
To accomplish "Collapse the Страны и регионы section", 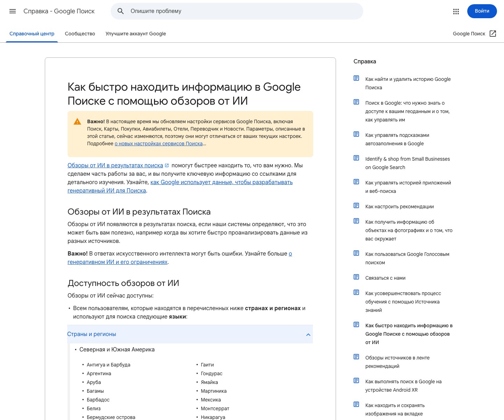I will click(x=190, y=334).
